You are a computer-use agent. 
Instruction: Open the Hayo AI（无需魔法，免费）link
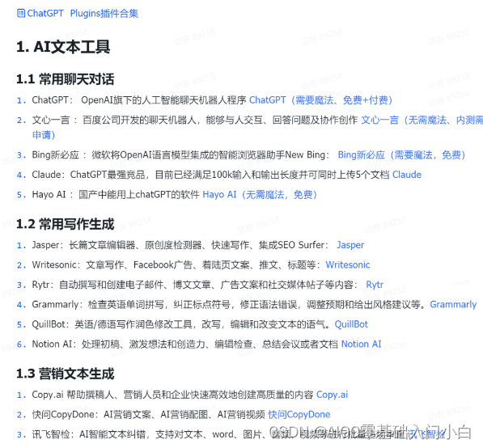(x=260, y=195)
